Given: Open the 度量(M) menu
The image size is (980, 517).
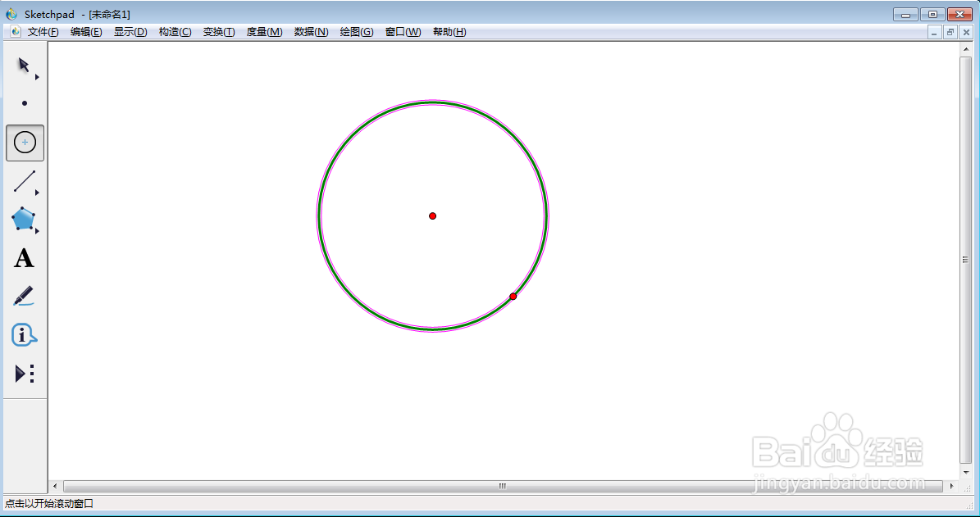Looking at the screenshot, I should (x=264, y=32).
